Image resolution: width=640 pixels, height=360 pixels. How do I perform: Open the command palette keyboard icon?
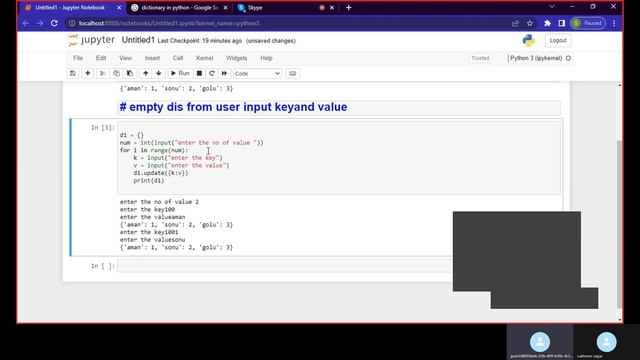[x=293, y=73]
